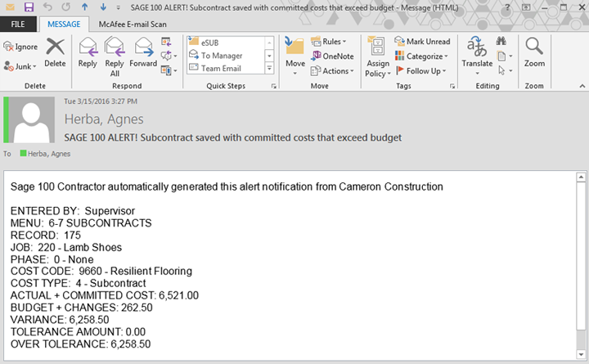Image resolution: width=589 pixels, height=364 pixels.
Task: Open the Follow Up flag menu
Action: click(x=420, y=70)
